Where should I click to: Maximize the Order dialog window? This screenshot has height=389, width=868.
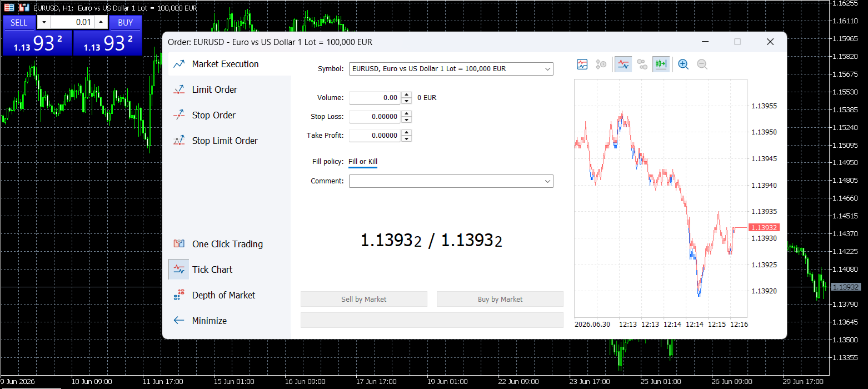tap(737, 42)
